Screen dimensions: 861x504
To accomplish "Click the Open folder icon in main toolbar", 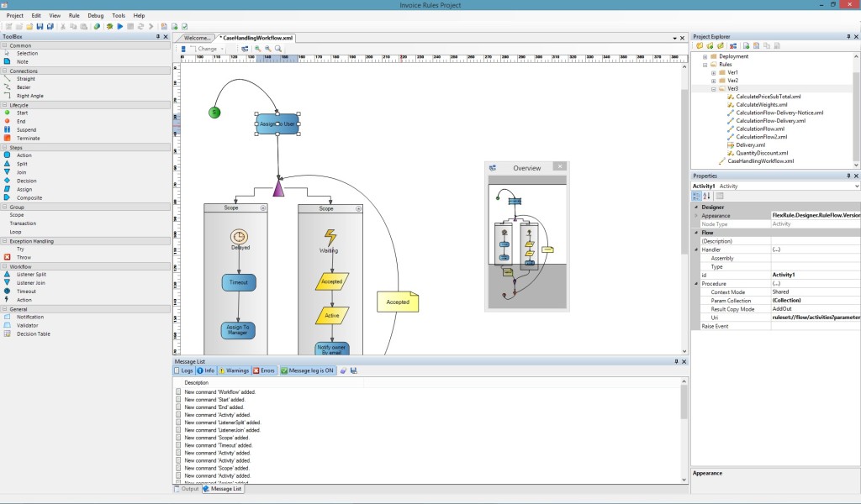I will coord(29,26).
